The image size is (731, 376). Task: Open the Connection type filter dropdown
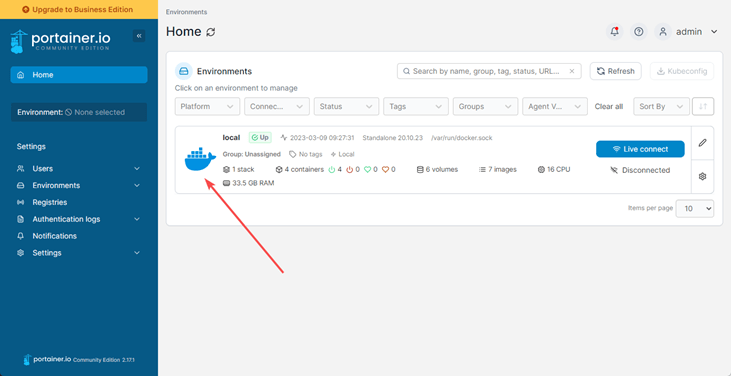point(277,106)
